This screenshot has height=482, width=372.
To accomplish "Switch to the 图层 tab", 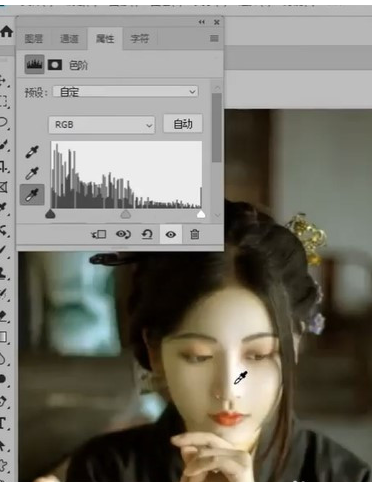I will click(34, 39).
